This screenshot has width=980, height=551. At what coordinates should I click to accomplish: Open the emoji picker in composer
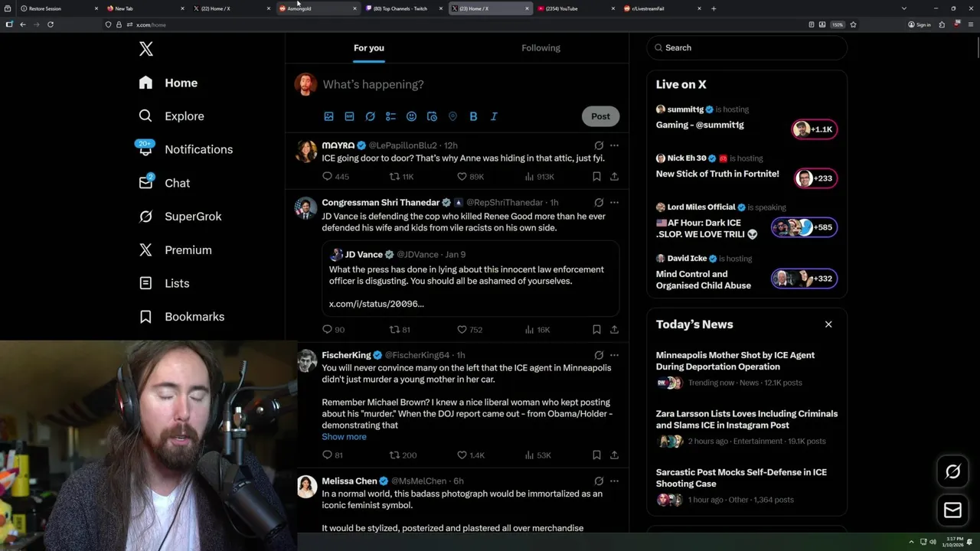[x=411, y=116]
